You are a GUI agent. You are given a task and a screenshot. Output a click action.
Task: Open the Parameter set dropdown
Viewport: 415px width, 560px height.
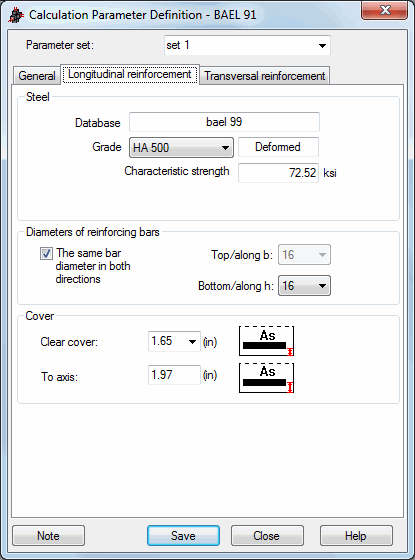coord(247,45)
